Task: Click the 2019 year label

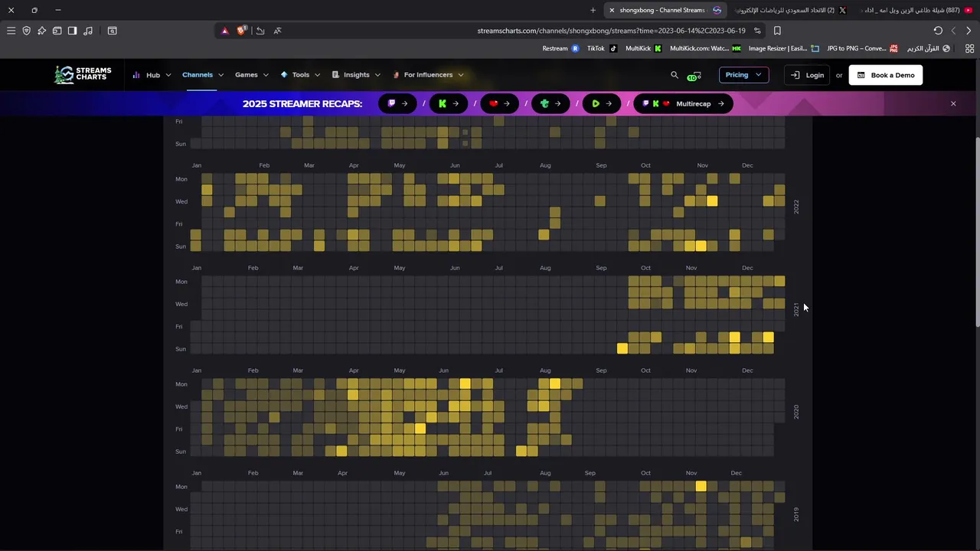Action: pyautogui.click(x=796, y=514)
